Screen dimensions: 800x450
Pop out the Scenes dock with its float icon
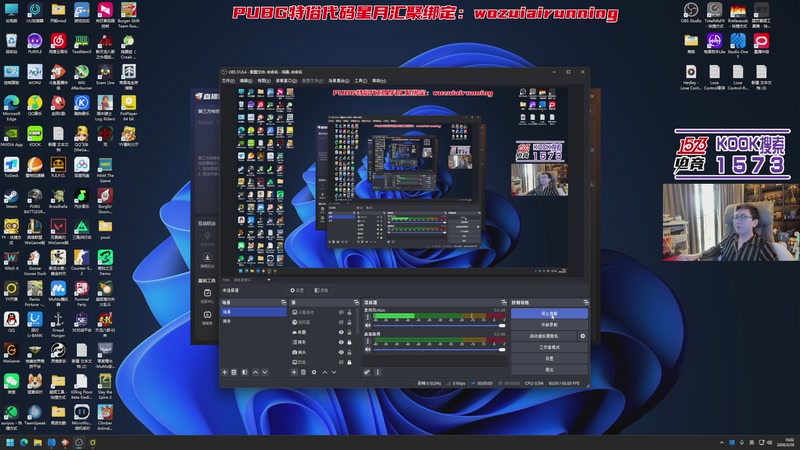(284, 303)
